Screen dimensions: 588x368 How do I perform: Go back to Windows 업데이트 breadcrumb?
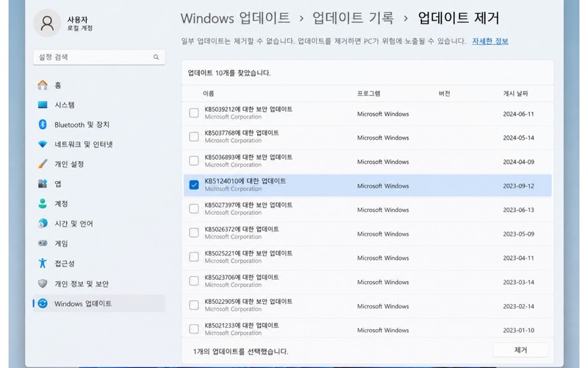235,18
